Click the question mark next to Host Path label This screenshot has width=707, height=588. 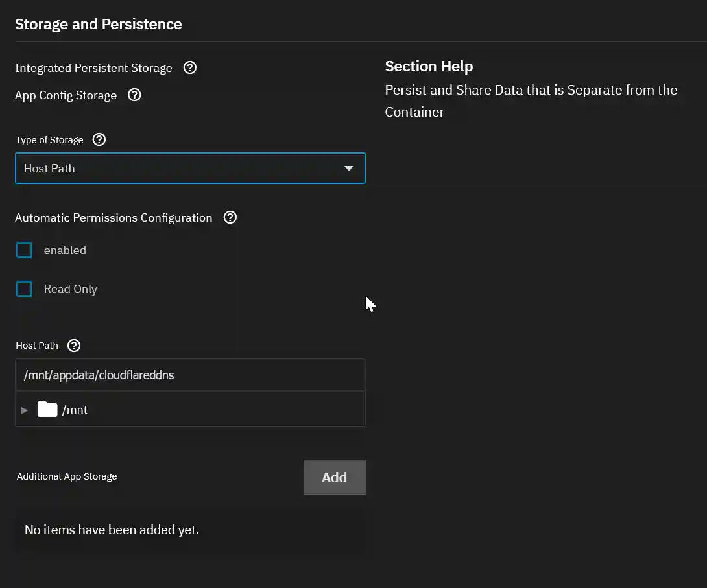click(x=73, y=346)
